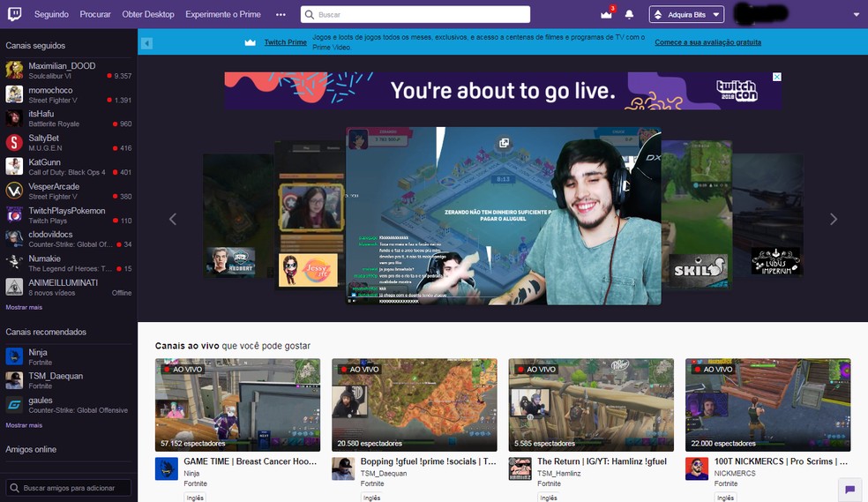Click TSM_Daequan recommended channel avatar
This screenshot has width=868, height=502.
(14, 380)
